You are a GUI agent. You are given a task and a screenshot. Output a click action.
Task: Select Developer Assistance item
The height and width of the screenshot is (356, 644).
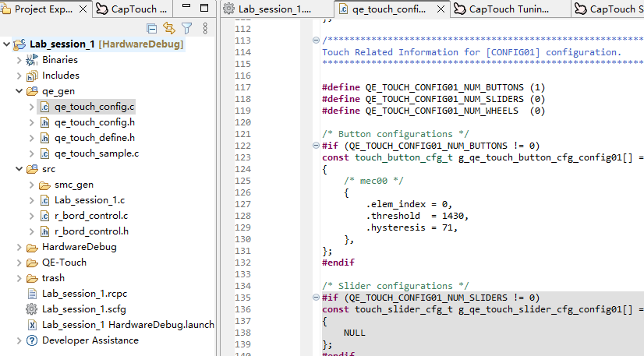point(90,340)
